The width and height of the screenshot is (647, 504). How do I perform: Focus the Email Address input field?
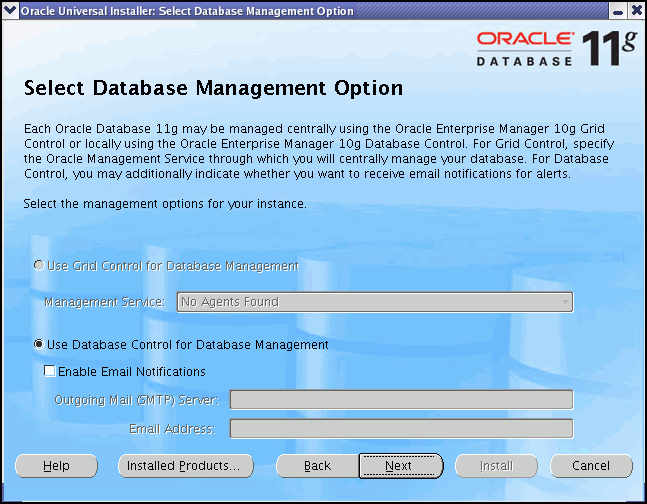[401, 429]
